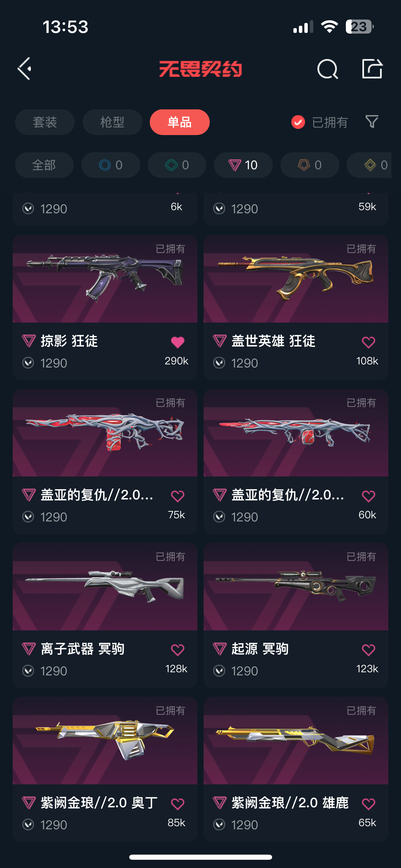Open the 紫阙金琅//2.0 奥丁 skin image
Image resolution: width=401 pixels, height=868 pixels.
click(105, 740)
